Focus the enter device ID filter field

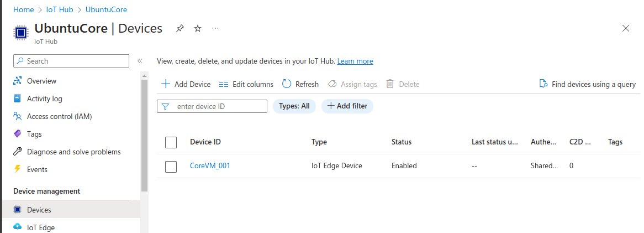(x=212, y=106)
